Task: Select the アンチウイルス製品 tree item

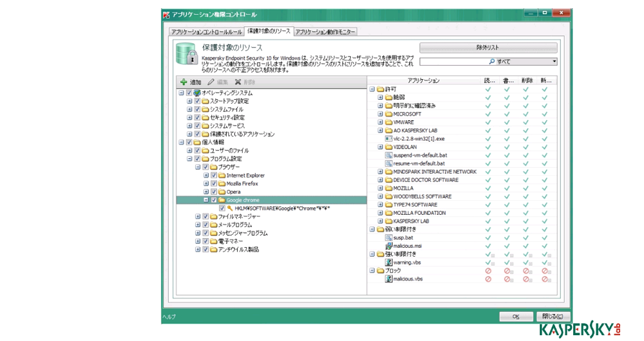Action: (239, 250)
